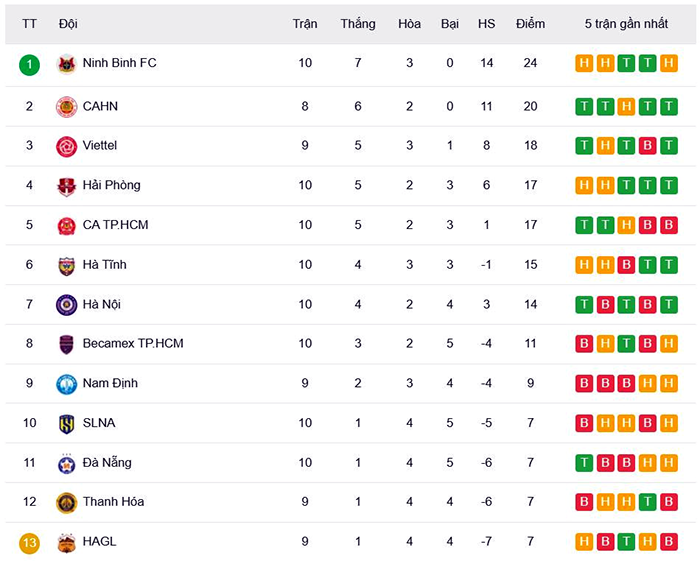This screenshot has height=561, width=700.
Task: Click the HAGL team crest
Action: [66, 542]
